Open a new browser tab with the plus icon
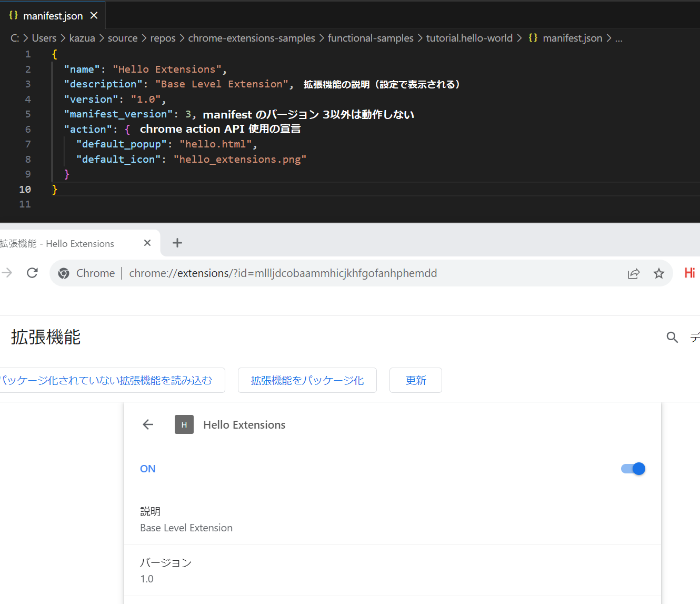Screen dimensions: 700x604 177,243
